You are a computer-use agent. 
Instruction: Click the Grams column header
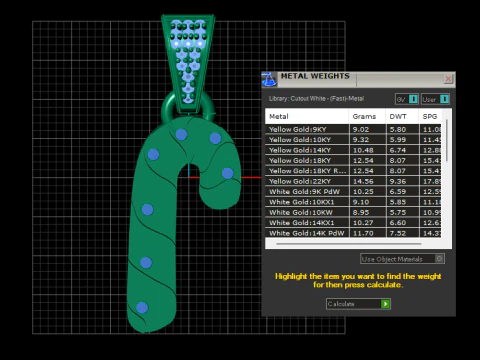coord(367,116)
